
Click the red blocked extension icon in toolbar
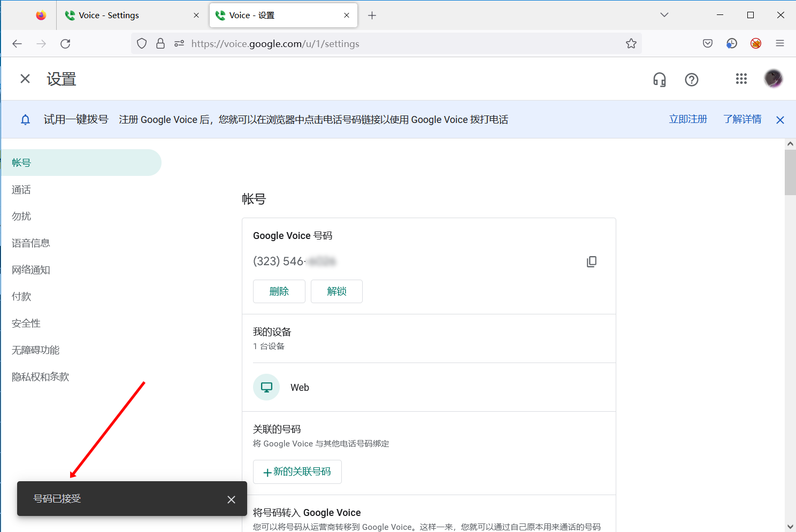point(756,44)
